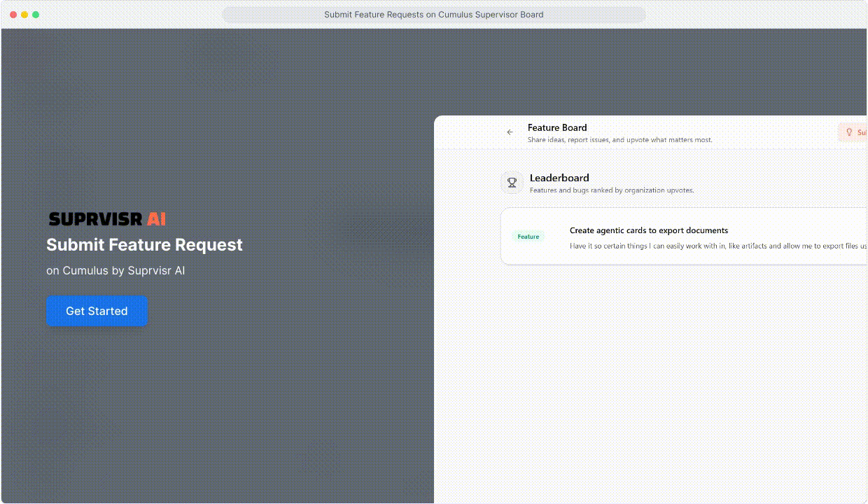Viewport: 868px width, 504px height.
Task: Click the address bar with the page title
Action: pyautogui.click(x=433, y=15)
